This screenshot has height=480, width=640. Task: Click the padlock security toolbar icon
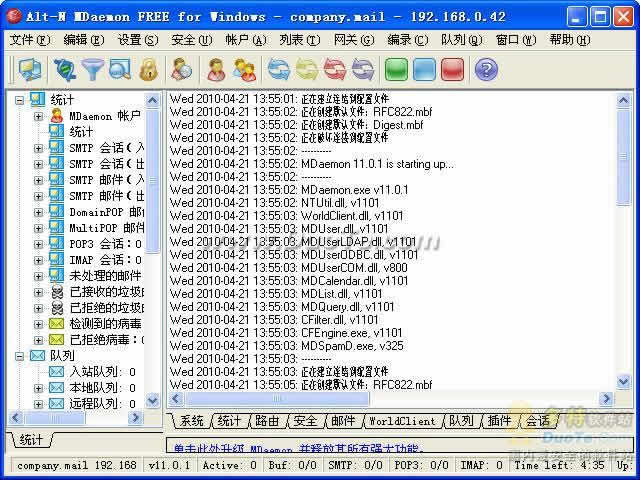[148, 69]
